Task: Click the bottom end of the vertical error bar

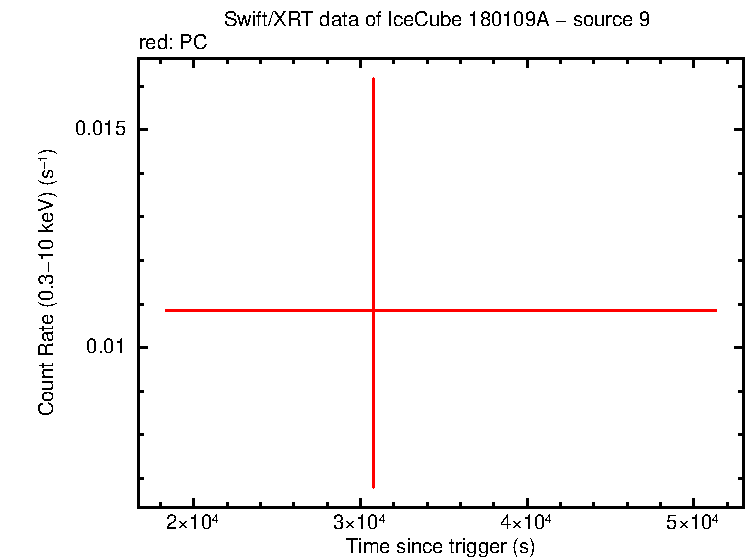Action: click(373, 487)
